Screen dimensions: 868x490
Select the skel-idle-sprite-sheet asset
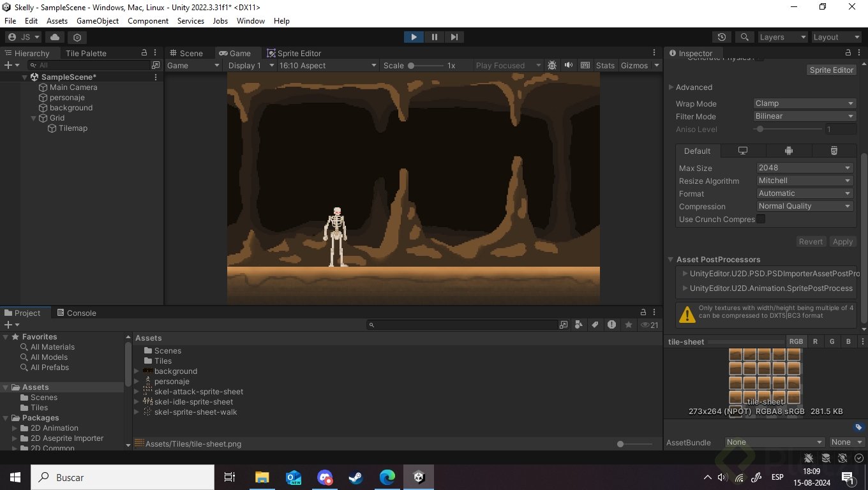click(x=193, y=402)
